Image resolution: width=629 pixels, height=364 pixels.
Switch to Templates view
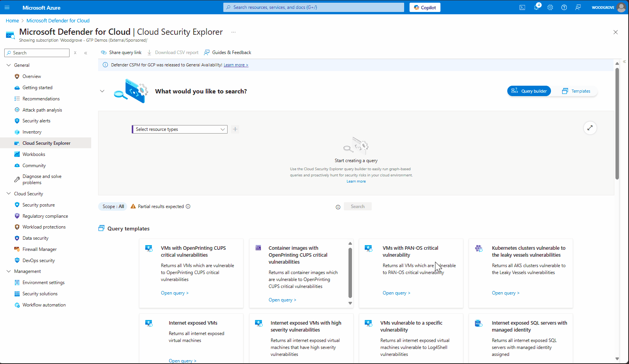point(576,91)
